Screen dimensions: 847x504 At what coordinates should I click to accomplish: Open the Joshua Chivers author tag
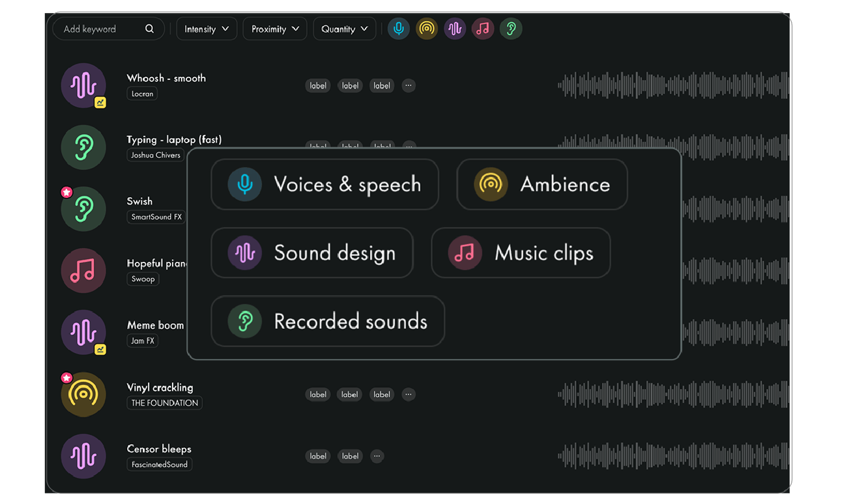click(156, 155)
